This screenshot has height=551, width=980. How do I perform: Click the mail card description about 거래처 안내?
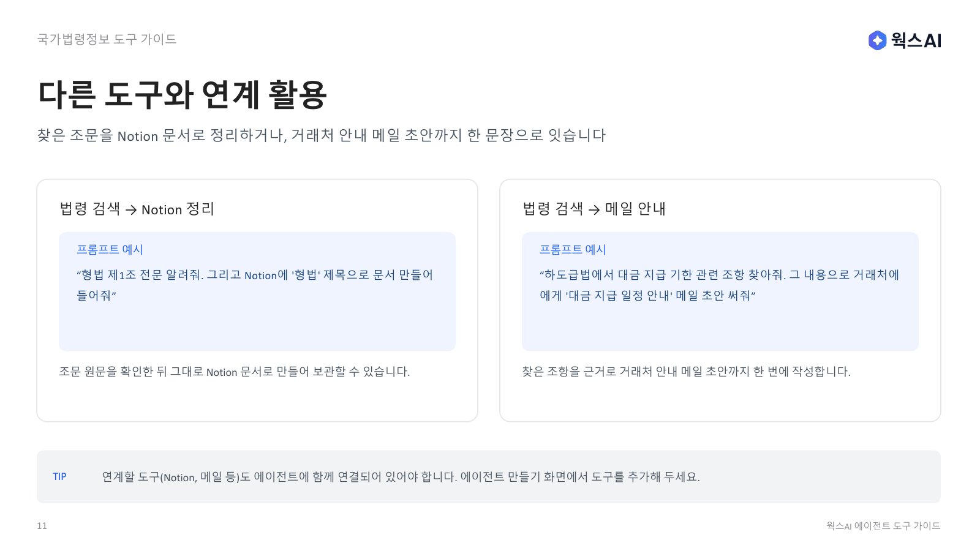point(686,372)
